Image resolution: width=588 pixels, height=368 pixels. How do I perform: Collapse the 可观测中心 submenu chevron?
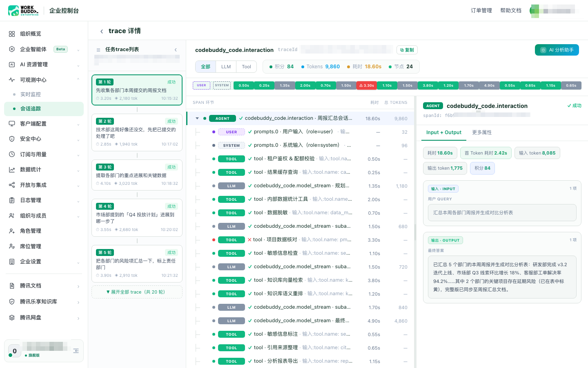(x=78, y=80)
